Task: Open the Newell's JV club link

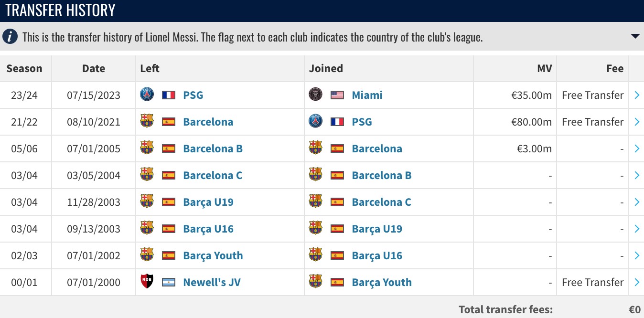Action: point(212,282)
